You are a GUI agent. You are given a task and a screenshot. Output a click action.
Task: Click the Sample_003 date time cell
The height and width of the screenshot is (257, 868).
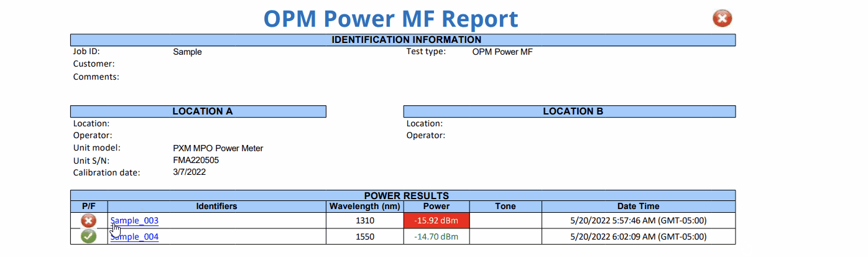click(638, 221)
